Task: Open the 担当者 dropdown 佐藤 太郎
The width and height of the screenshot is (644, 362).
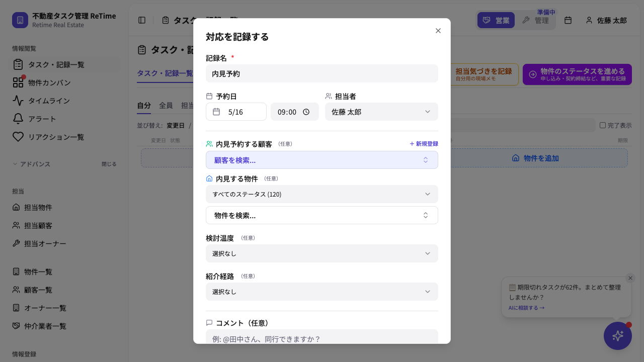Action: [x=381, y=112]
